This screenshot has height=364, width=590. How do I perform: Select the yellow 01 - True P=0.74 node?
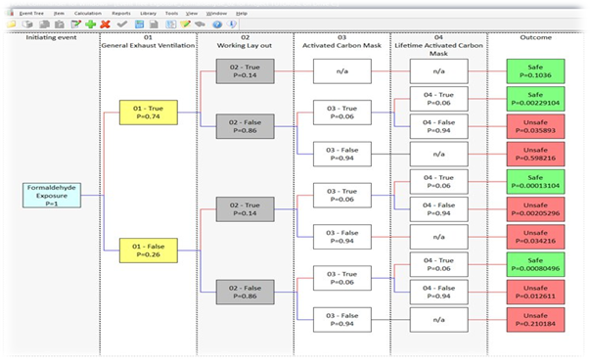[149, 113]
